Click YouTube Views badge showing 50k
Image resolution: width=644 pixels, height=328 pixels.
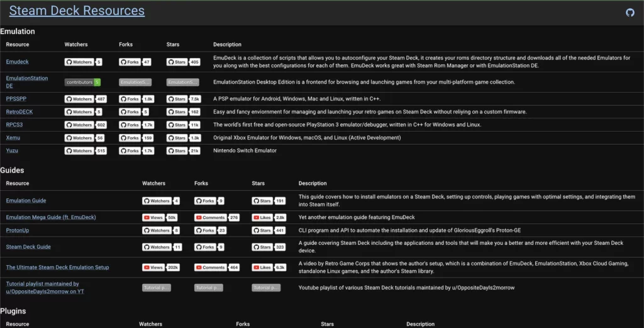pos(160,217)
